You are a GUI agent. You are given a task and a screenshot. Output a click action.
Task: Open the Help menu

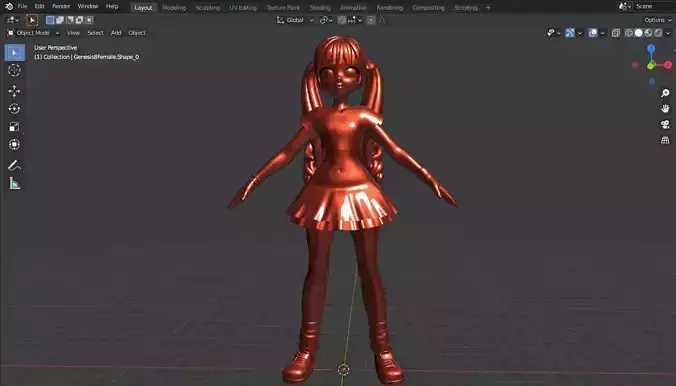pyautogui.click(x=112, y=6)
